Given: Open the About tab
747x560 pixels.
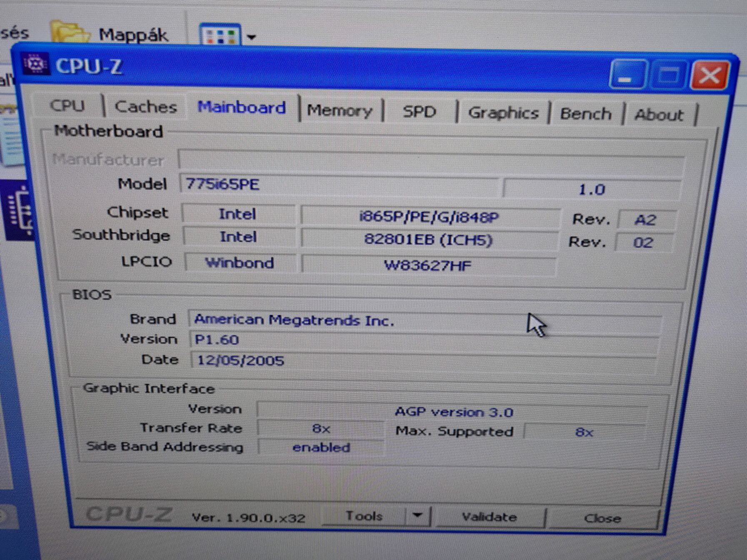Looking at the screenshot, I should 659,115.
